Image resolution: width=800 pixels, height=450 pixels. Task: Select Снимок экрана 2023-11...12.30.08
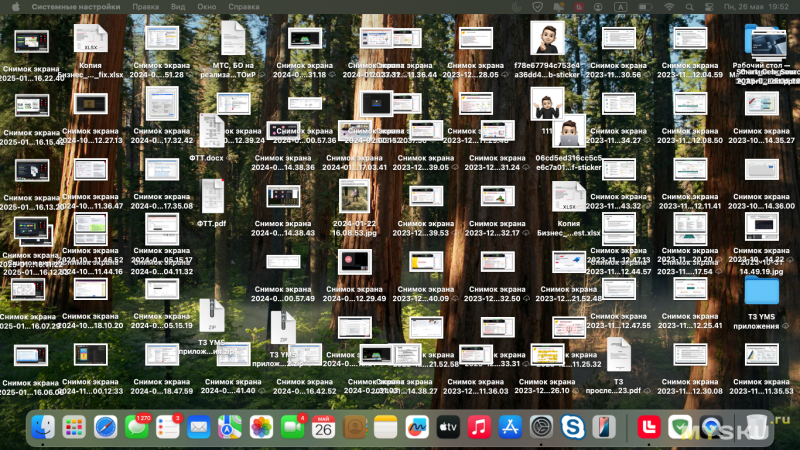[x=690, y=355]
